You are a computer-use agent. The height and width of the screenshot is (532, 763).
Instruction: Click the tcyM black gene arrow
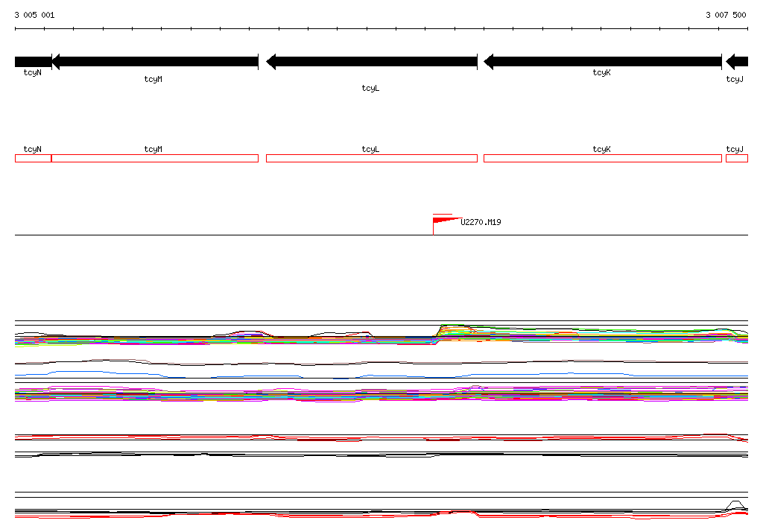(155, 62)
